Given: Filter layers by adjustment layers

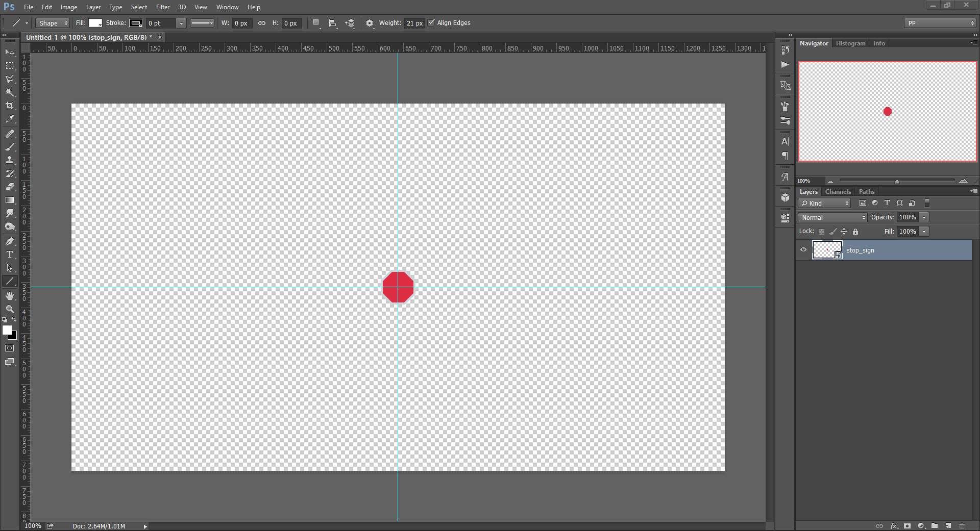Looking at the screenshot, I should (875, 203).
